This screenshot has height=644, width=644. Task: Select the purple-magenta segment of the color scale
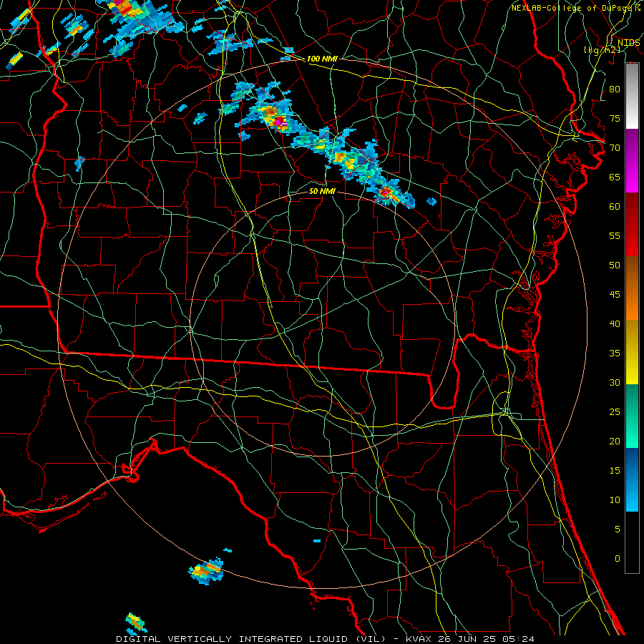(632, 160)
